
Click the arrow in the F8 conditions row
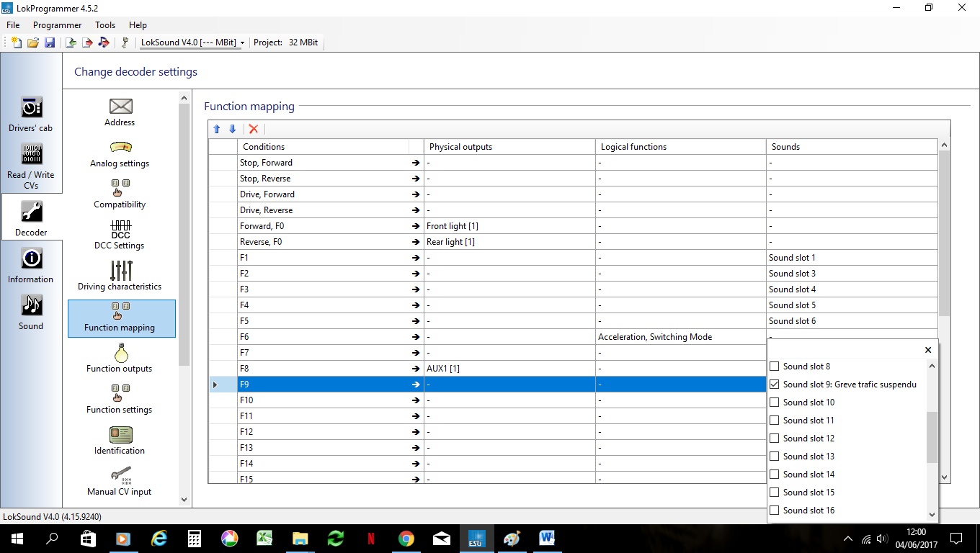(416, 369)
